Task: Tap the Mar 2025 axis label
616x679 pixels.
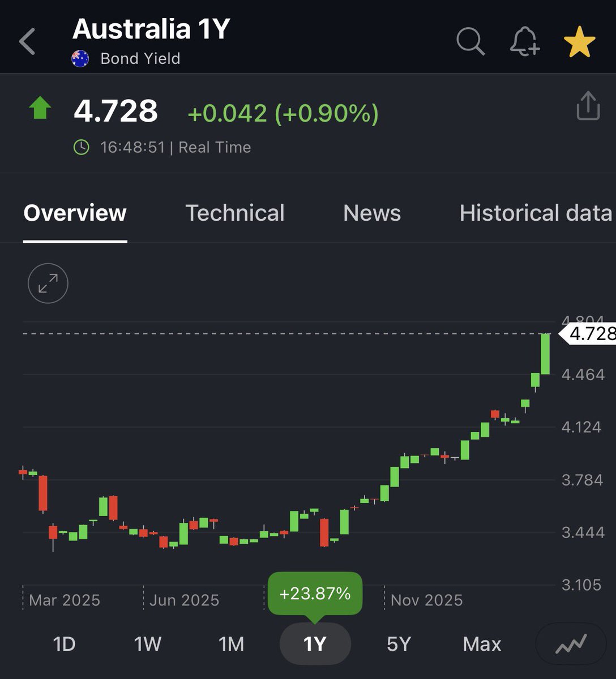Action: point(65,600)
